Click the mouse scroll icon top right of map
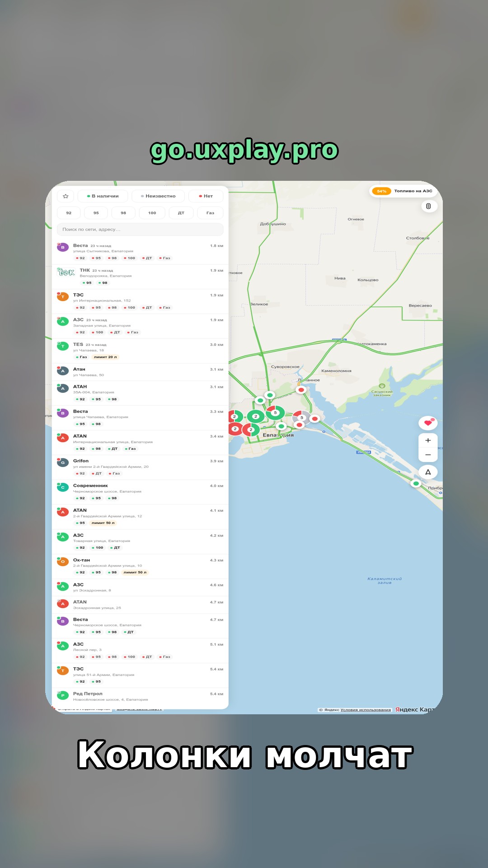This screenshot has height=868, width=488. coord(428,206)
